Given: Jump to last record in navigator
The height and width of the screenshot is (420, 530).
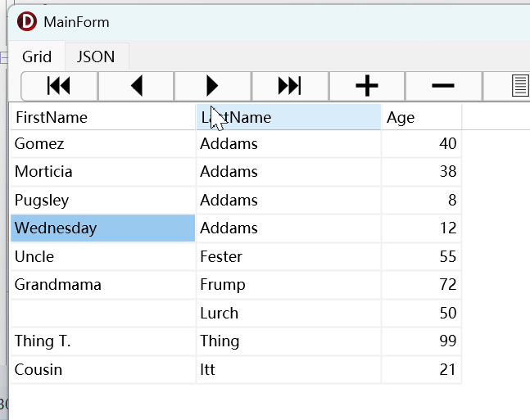Looking at the screenshot, I should tap(290, 85).
